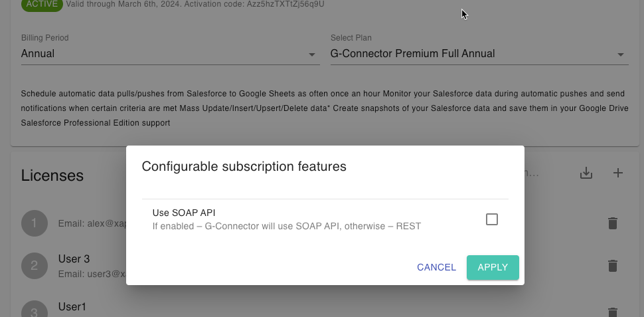This screenshot has height=317, width=644.
Task: Open the Billing Period dropdown arrow
Action: (312, 54)
